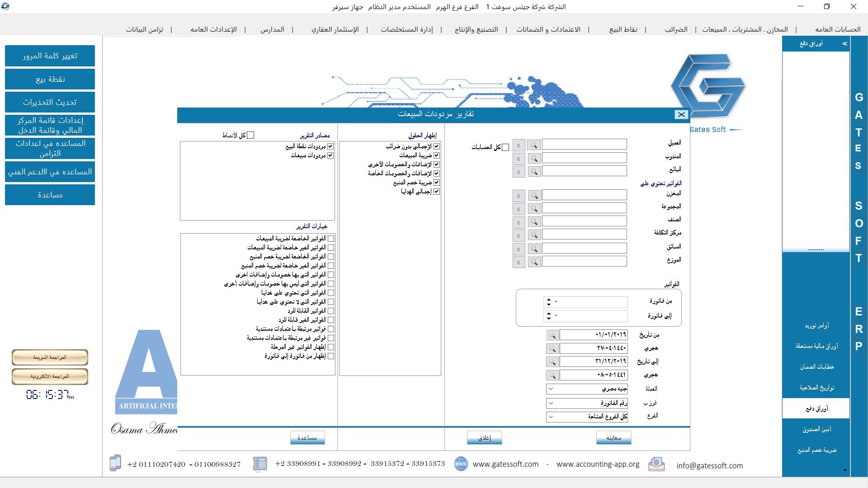Check إظهار الفواتير غير المرحلة option
868x488 pixels.
click(x=331, y=347)
